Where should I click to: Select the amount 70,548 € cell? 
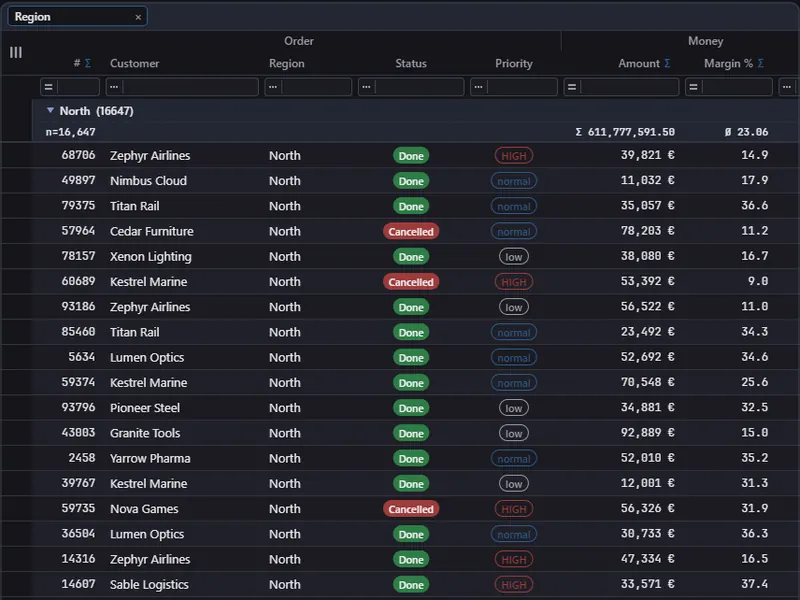pos(647,382)
